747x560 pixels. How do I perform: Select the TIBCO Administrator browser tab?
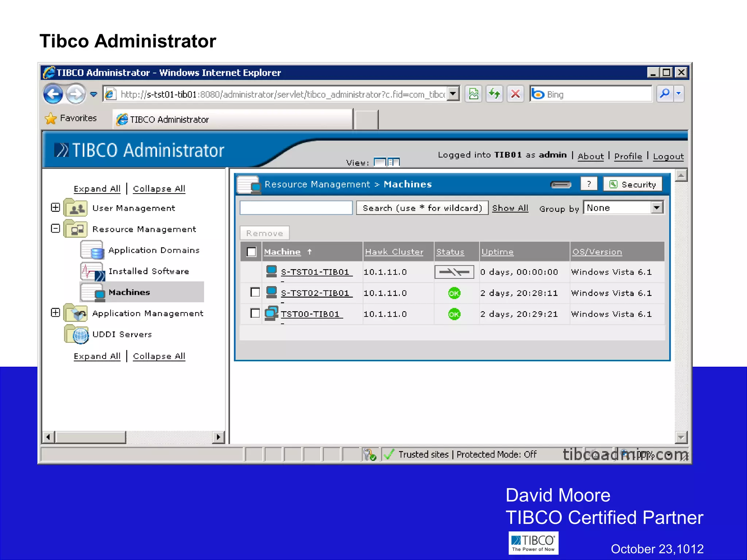pyautogui.click(x=233, y=120)
